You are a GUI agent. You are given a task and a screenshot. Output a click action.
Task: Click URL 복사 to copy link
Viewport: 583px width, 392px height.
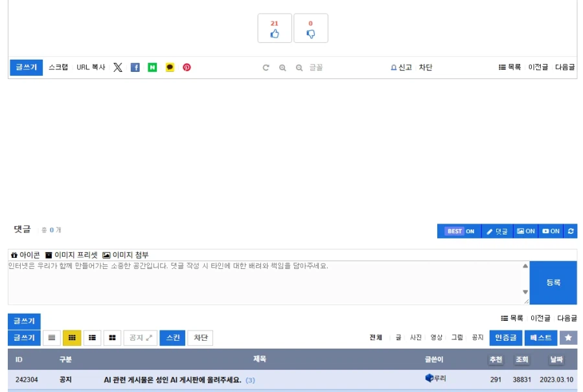point(91,67)
